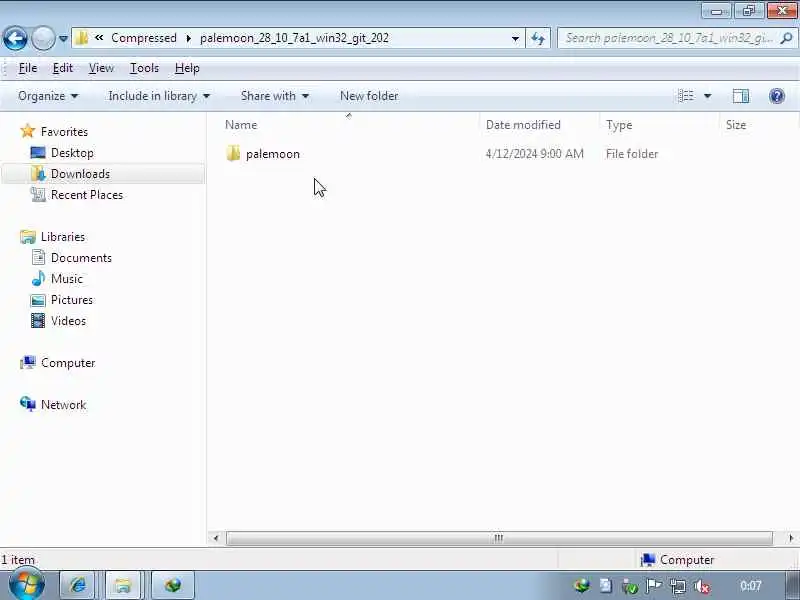
Task: Open the Windows Start orb
Action: [26, 585]
